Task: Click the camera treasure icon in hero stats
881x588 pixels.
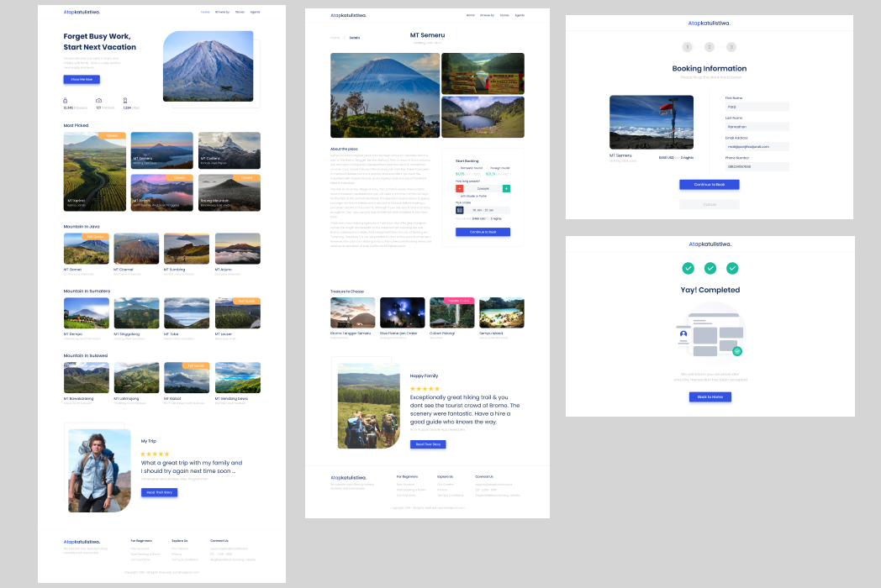Action: (x=98, y=100)
